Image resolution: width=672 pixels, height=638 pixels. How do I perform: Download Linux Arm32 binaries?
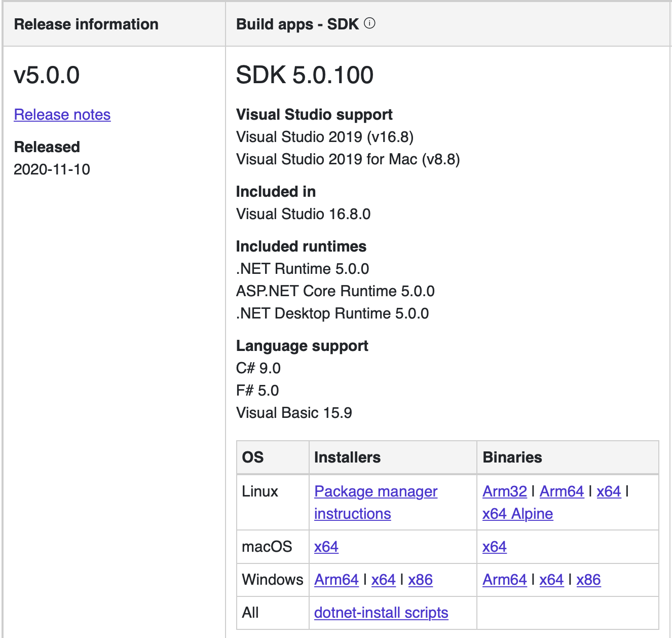(x=505, y=491)
